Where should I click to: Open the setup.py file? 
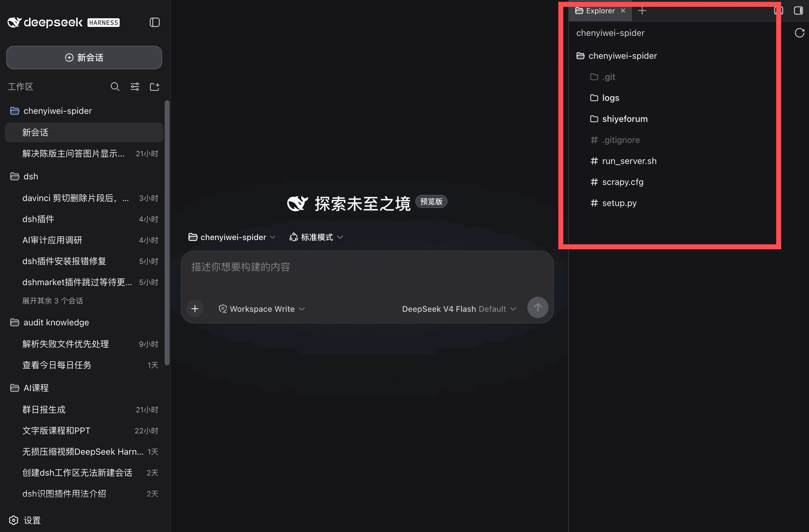pos(613,203)
